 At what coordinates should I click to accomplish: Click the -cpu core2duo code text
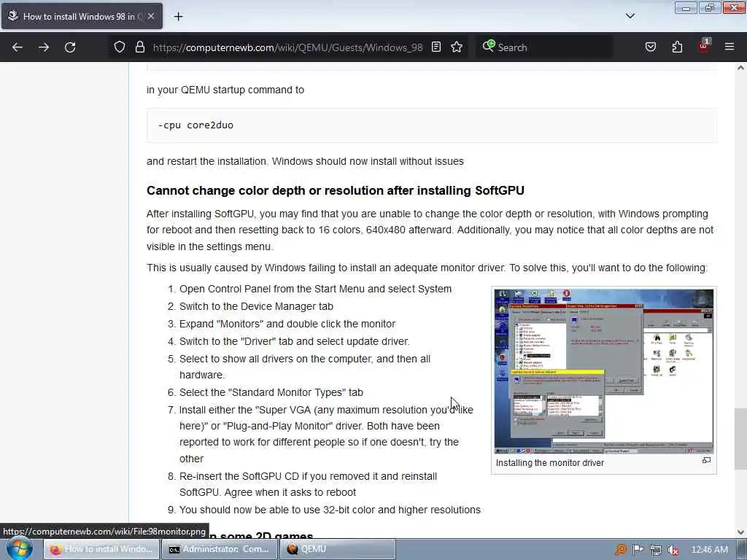point(196,125)
